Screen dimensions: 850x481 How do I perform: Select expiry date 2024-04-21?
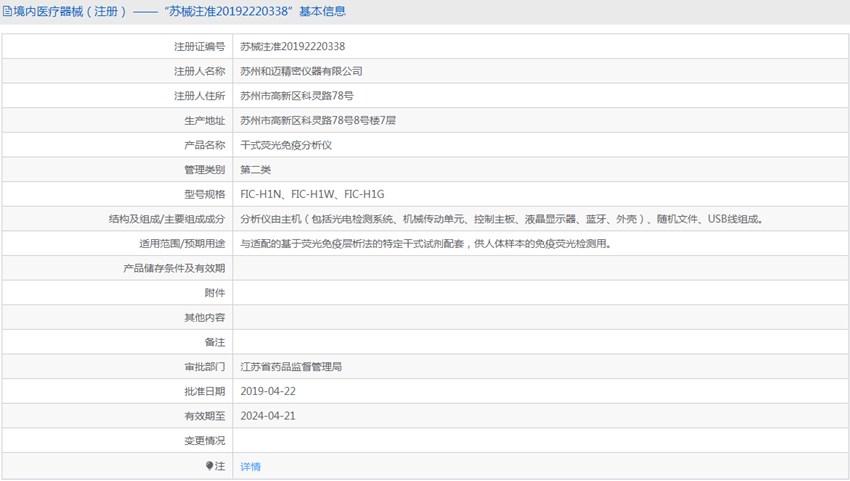pos(268,416)
